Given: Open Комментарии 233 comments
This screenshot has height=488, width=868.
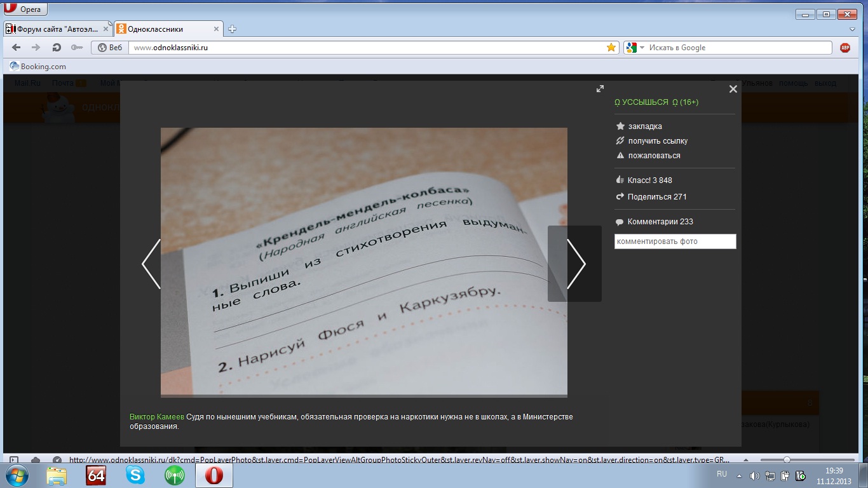Looking at the screenshot, I should (654, 222).
